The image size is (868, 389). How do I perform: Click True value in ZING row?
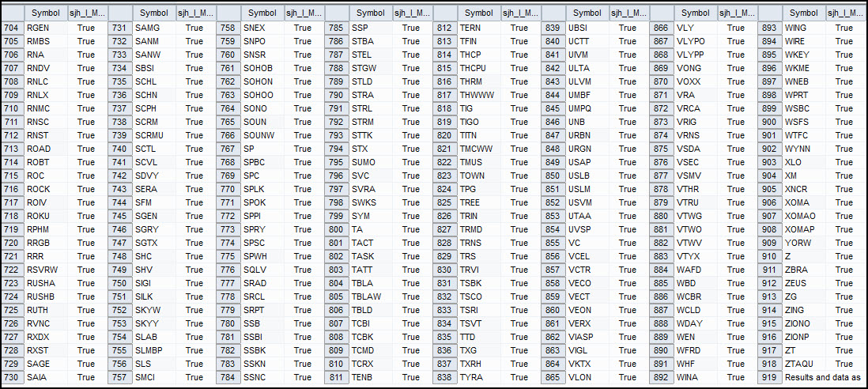[x=844, y=310]
